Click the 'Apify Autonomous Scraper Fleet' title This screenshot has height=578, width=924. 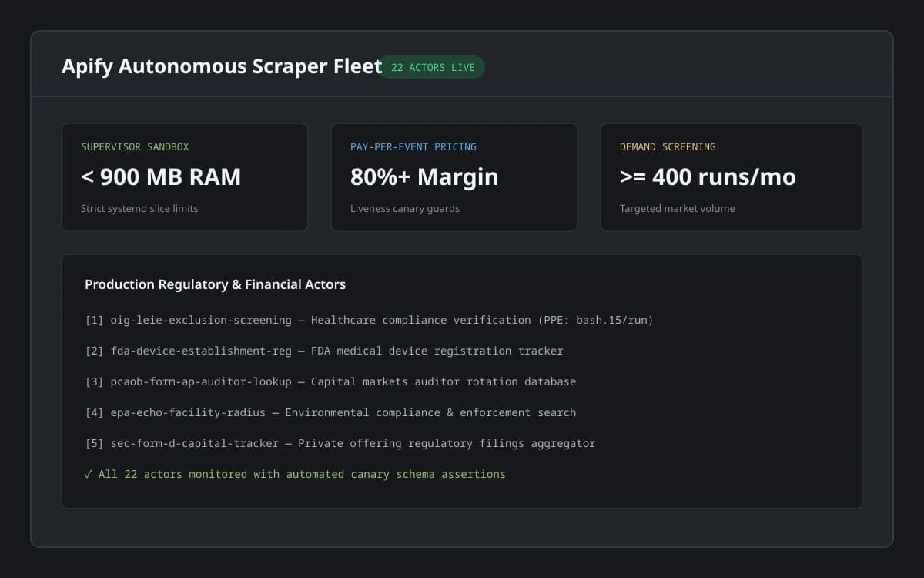tap(222, 66)
